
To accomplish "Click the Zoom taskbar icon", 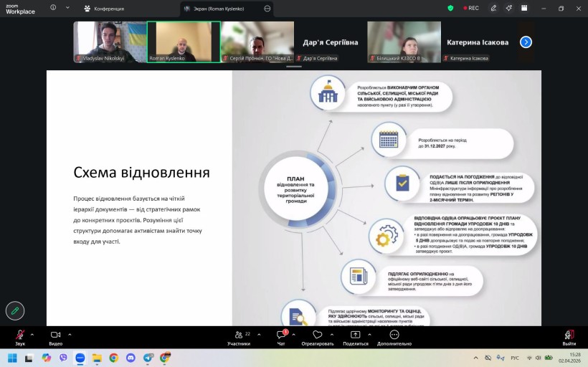I will point(80,358).
